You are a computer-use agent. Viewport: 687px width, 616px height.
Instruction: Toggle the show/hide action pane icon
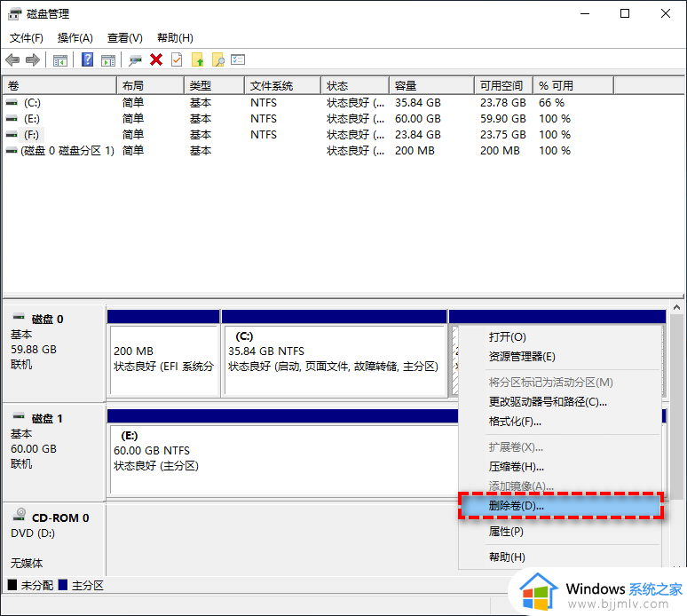point(108,60)
